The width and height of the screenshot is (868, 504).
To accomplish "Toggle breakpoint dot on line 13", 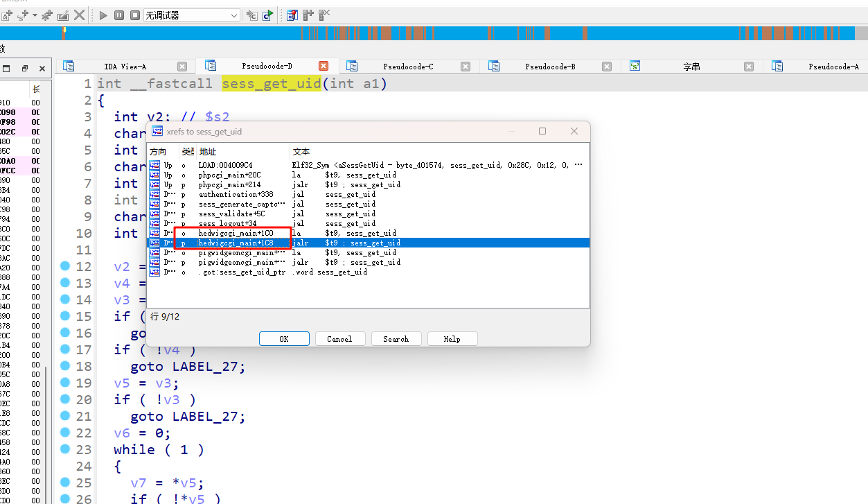I will pyautogui.click(x=65, y=282).
